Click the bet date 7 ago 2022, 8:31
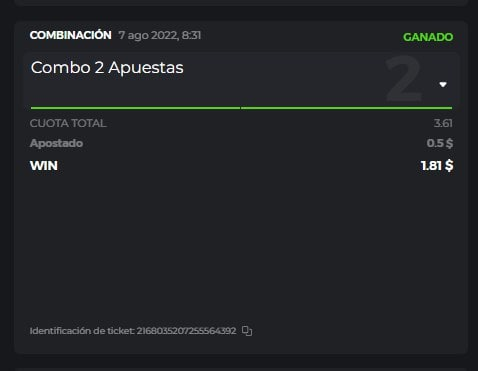The height and width of the screenshot is (371, 478). 160,35
